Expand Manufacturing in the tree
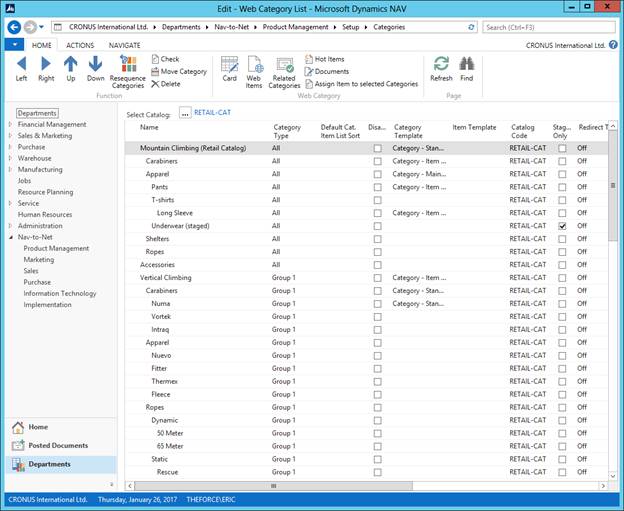The image size is (624, 511). tap(10, 170)
